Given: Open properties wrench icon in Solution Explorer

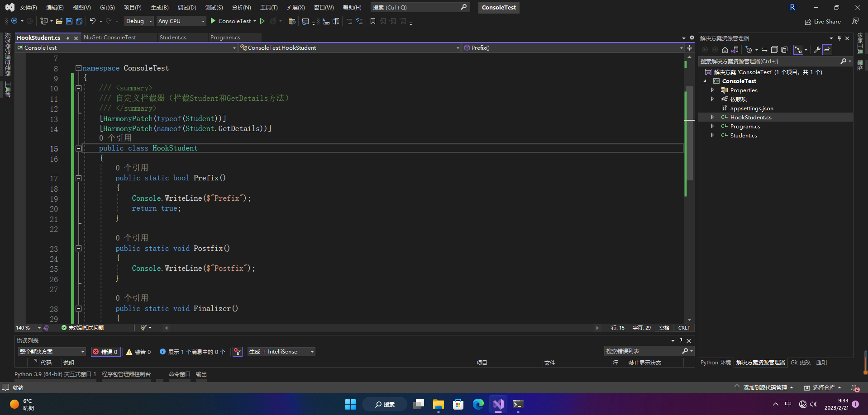Looking at the screenshot, I should [817, 50].
